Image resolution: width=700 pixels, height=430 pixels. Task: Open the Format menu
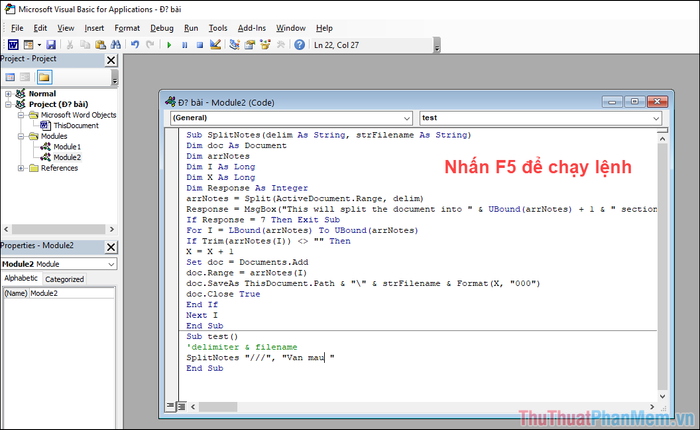pos(127,28)
